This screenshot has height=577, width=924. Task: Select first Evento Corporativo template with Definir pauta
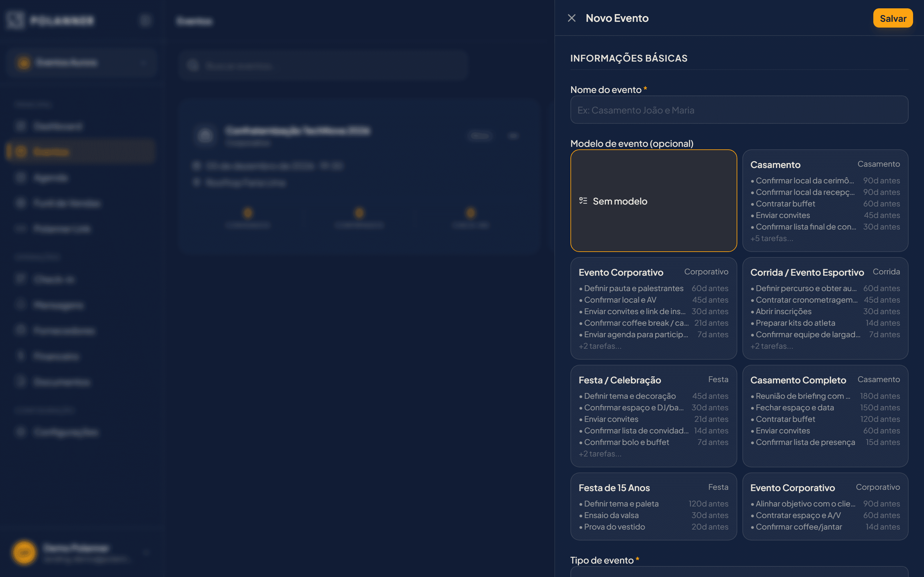click(x=653, y=308)
